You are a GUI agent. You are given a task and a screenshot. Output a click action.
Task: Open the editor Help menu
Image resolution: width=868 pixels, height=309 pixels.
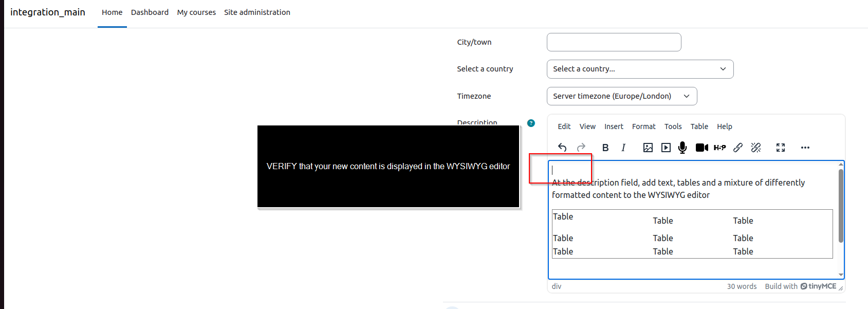point(725,126)
